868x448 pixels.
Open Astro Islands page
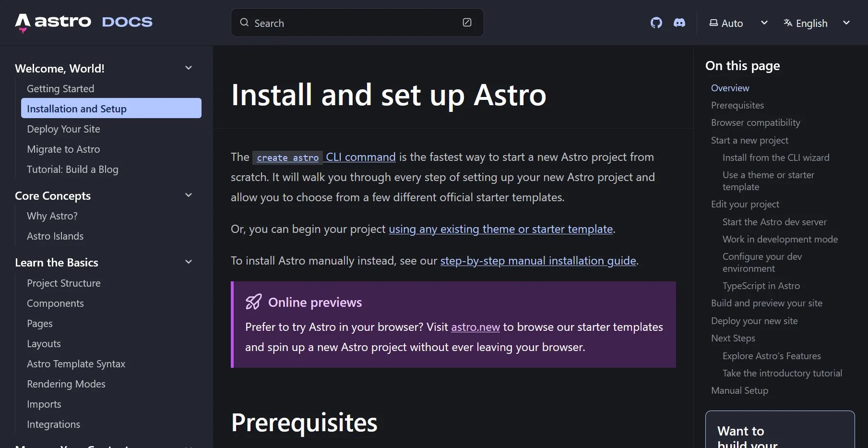click(x=55, y=236)
